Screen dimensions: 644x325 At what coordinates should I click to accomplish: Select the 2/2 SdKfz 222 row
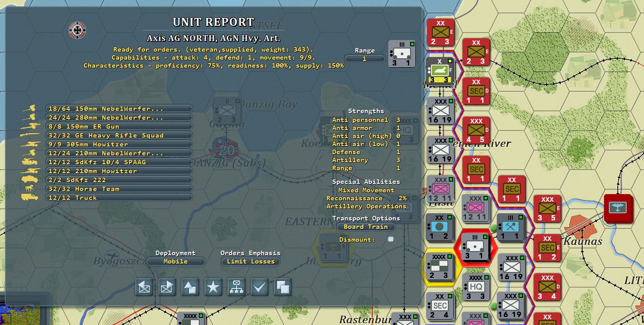click(x=119, y=180)
